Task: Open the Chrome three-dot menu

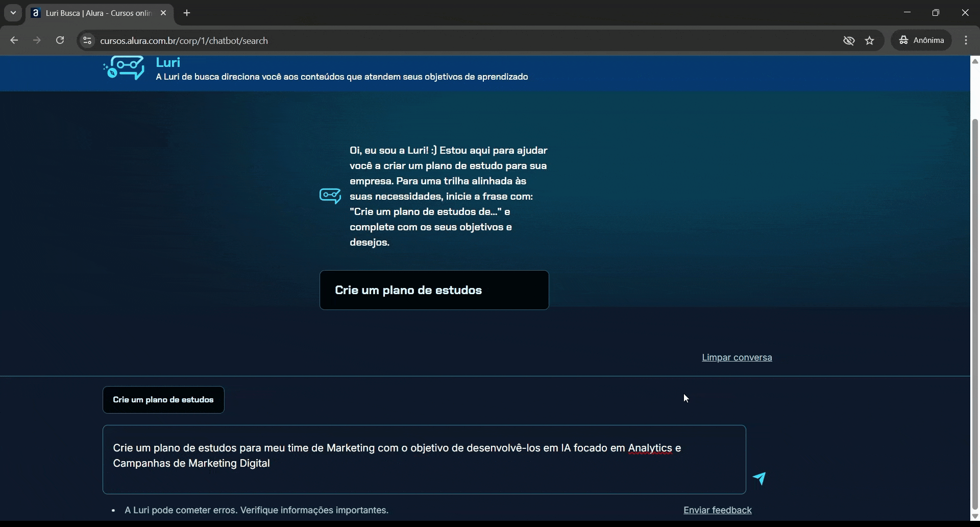Action: coord(966,40)
